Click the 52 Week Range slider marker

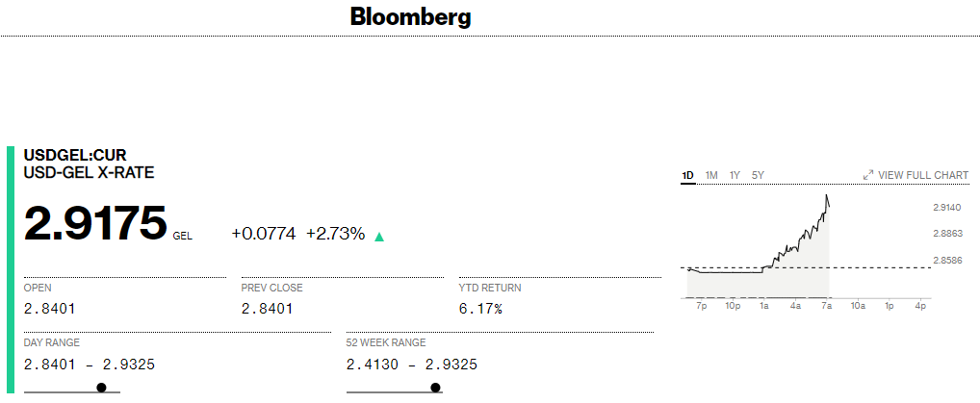435,388
